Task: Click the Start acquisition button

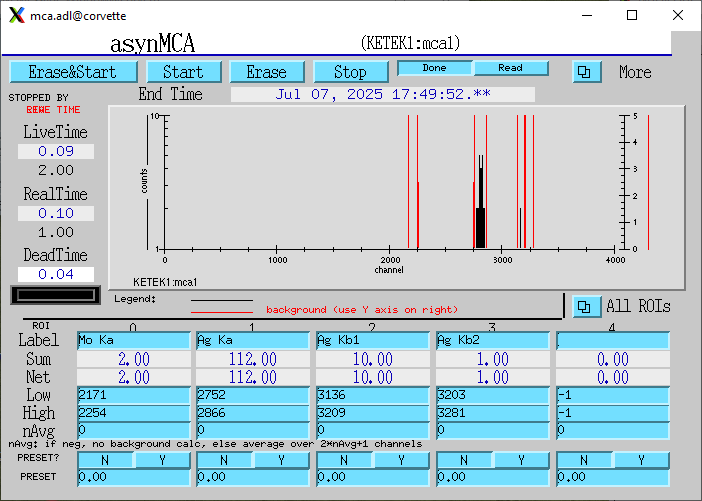Action: pyautogui.click(x=184, y=72)
